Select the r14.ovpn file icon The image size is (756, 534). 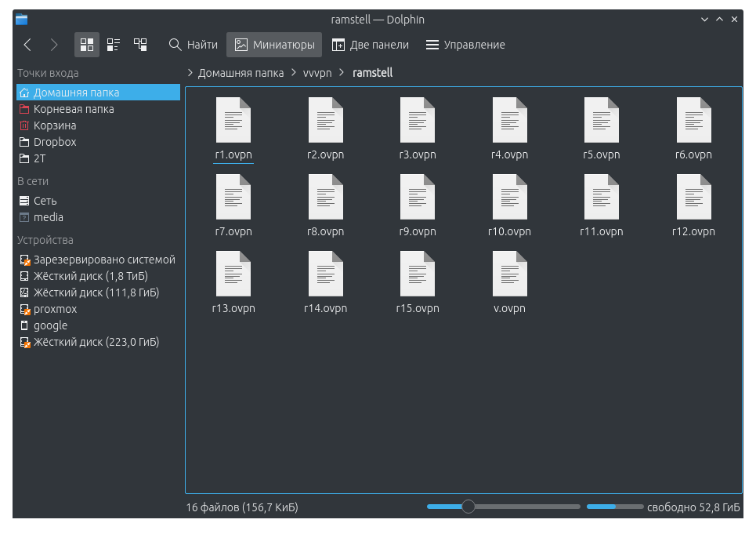(x=325, y=274)
